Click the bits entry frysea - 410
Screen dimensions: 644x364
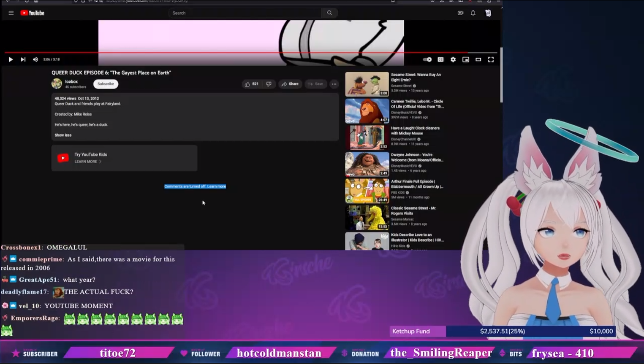pyautogui.click(x=563, y=353)
